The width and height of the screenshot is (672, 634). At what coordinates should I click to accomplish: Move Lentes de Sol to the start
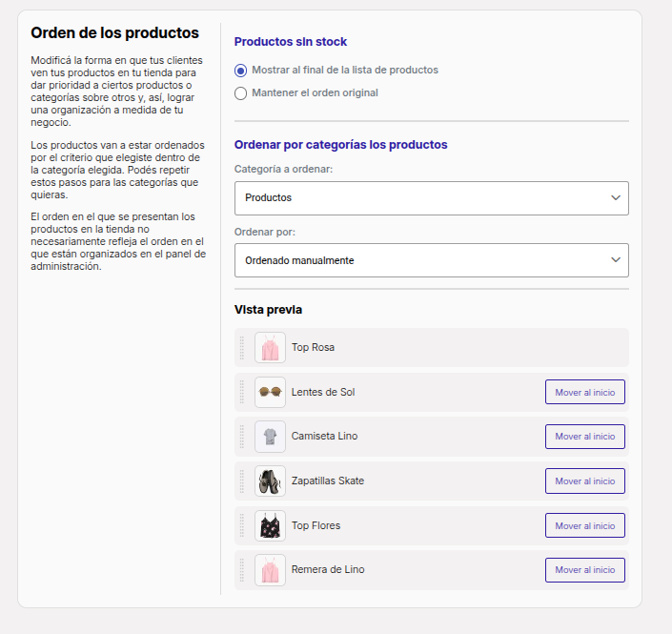(585, 392)
